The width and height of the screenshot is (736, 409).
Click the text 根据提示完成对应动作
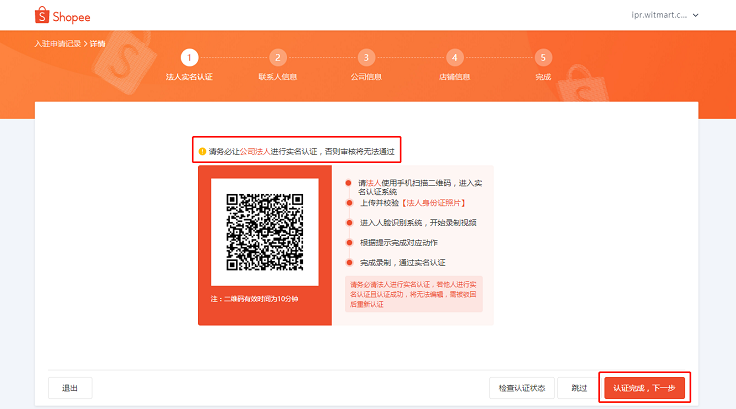(x=399, y=243)
